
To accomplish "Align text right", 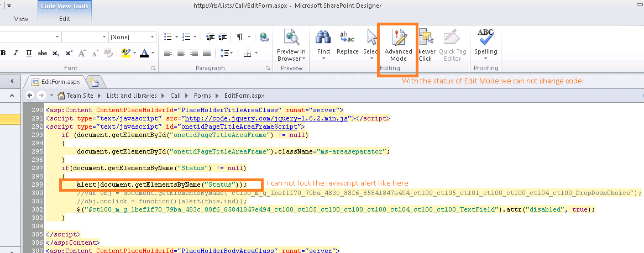I will click(x=194, y=53).
